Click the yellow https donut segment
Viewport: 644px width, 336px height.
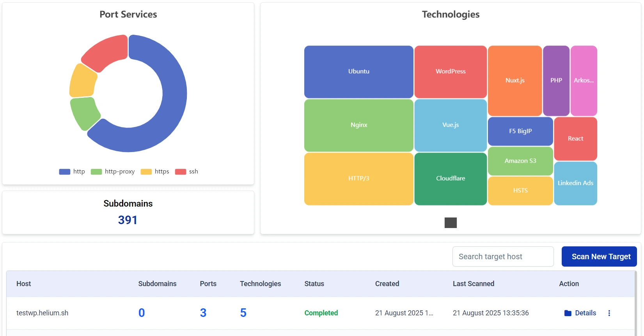pyautogui.click(x=82, y=81)
